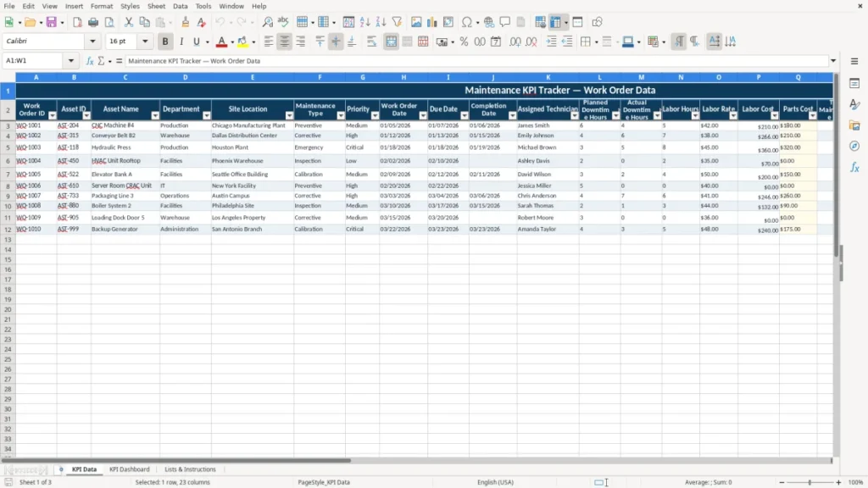The image size is (868, 488).
Task: Align cell text to the left
Action: 269,42
